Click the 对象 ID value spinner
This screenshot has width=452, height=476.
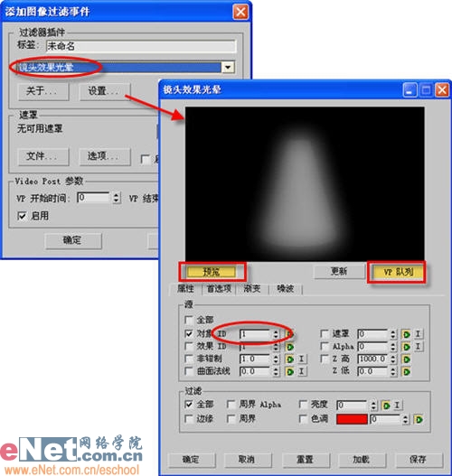click(x=276, y=334)
